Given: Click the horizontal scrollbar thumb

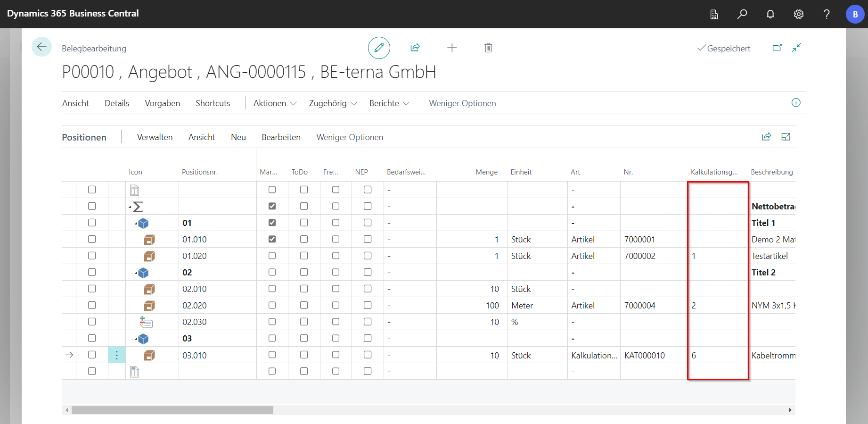Looking at the screenshot, I should point(172,410).
